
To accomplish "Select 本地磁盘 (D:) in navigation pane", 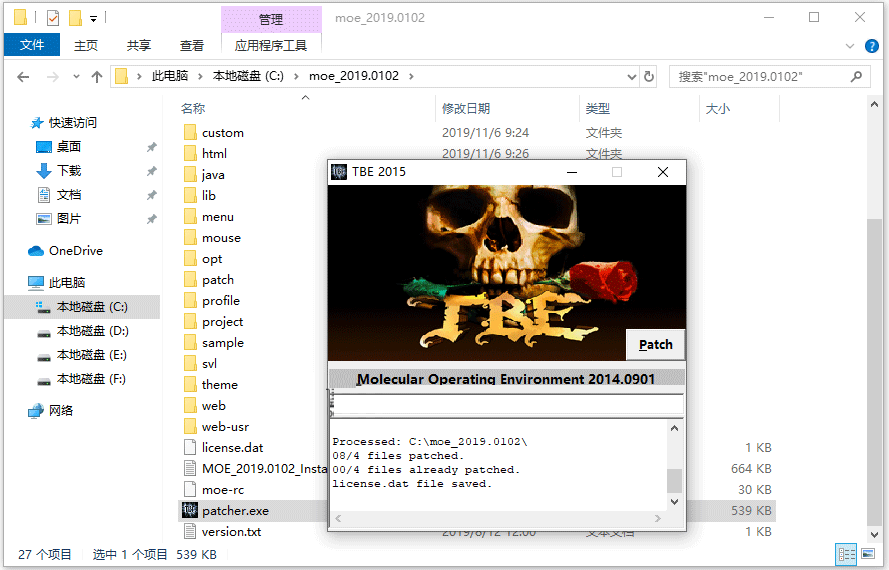I will click(x=92, y=331).
